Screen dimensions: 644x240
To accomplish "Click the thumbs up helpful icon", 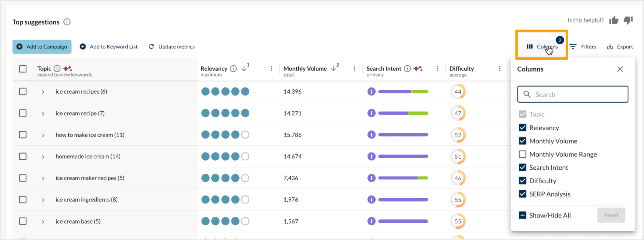I will click(614, 21).
